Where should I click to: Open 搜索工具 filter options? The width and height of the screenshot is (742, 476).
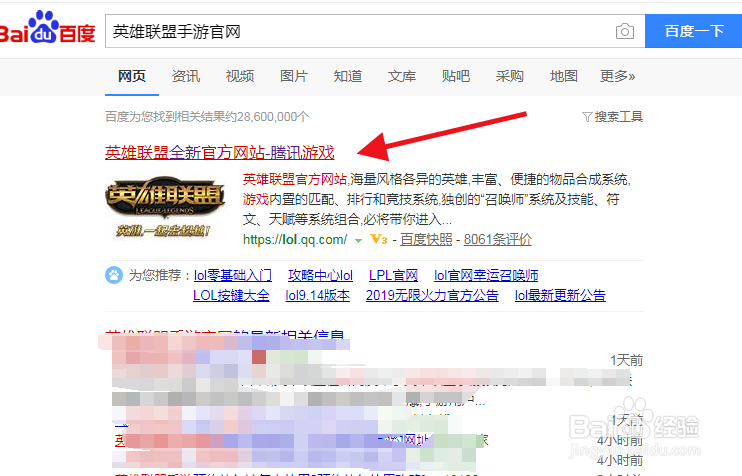click(x=612, y=116)
